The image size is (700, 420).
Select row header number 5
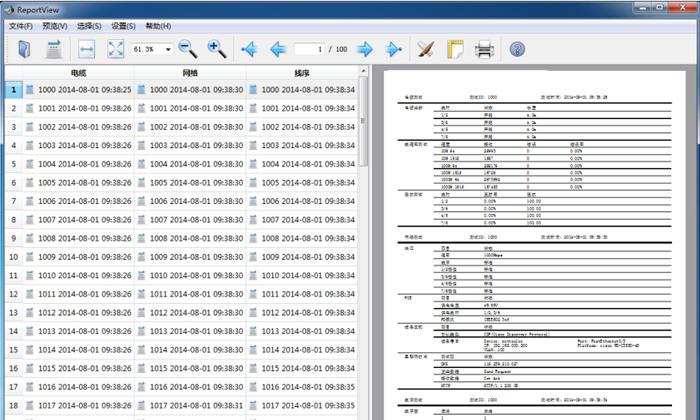pyautogui.click(x=13, y=164)
